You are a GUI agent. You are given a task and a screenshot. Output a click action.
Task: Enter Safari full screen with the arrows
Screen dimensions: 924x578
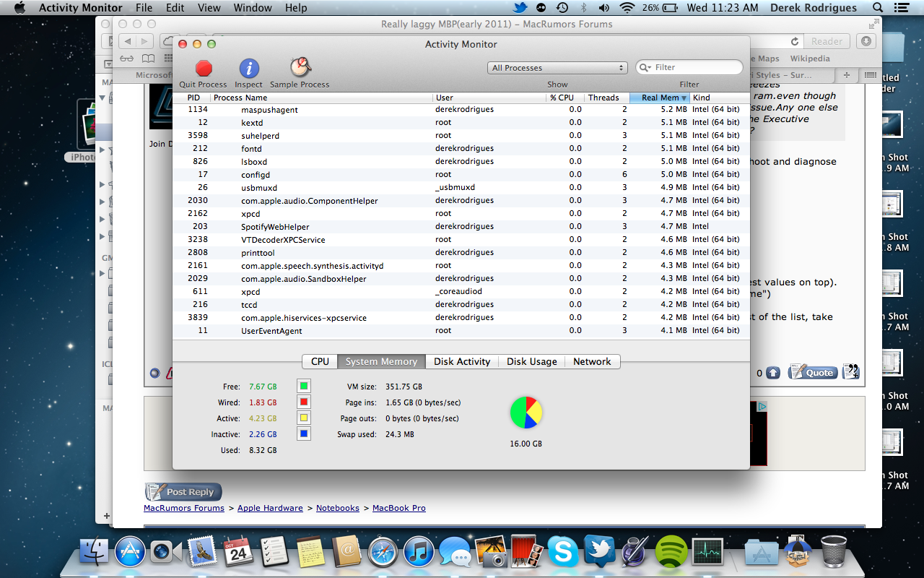coord(874,24)
